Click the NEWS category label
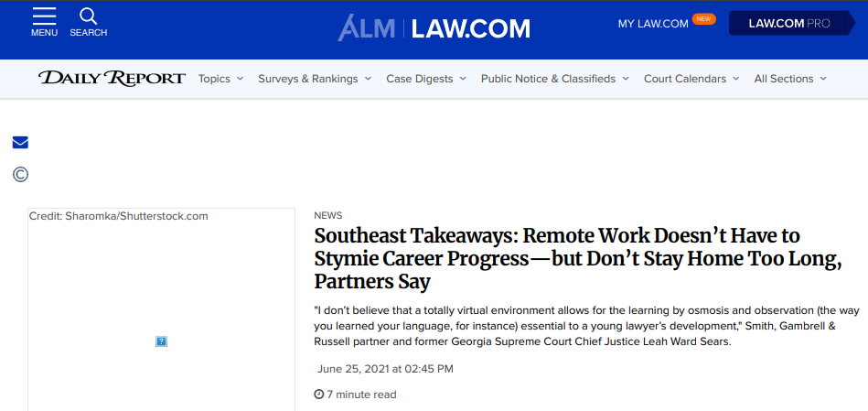This screenshot has height=411, width=868. (328, 215)
